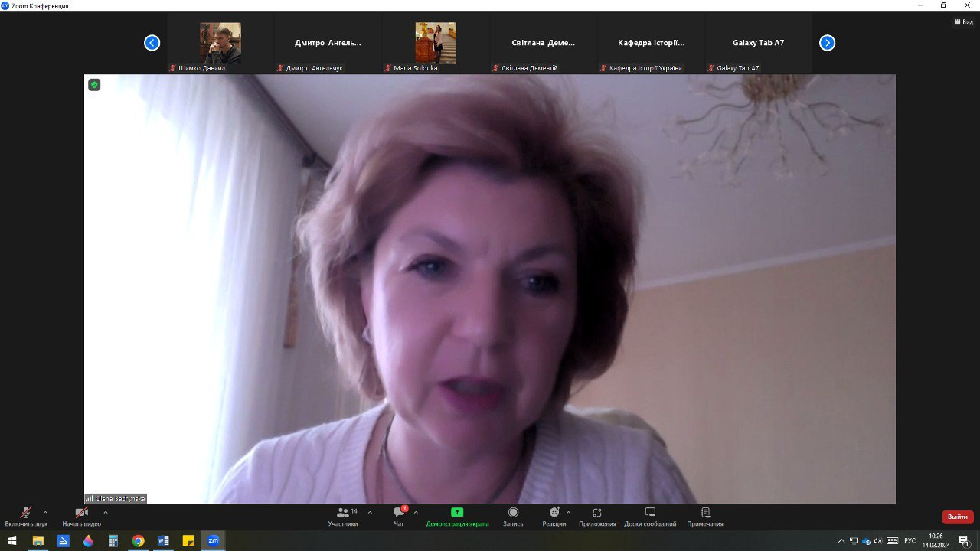Click the Olena Bachynska name label

click(115, 498)
